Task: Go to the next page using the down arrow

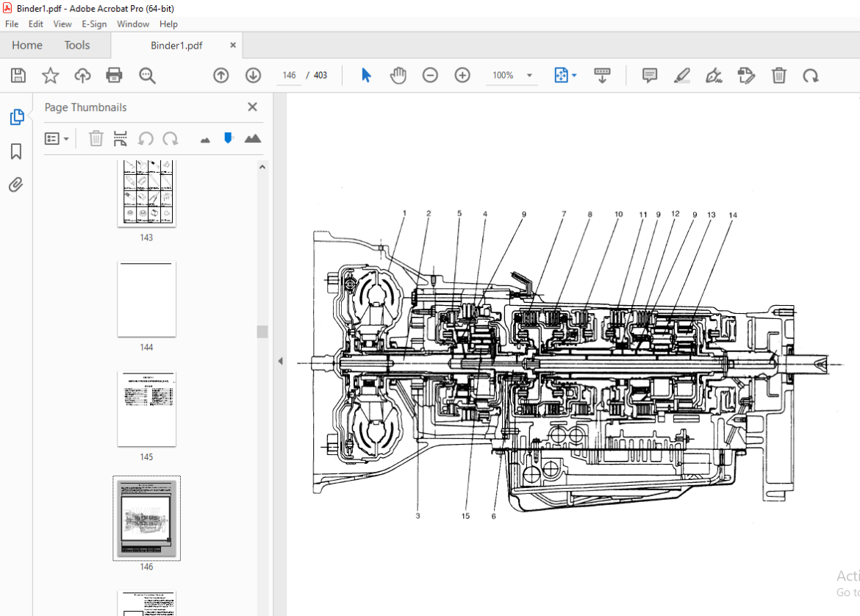Action: click(253, 75)
